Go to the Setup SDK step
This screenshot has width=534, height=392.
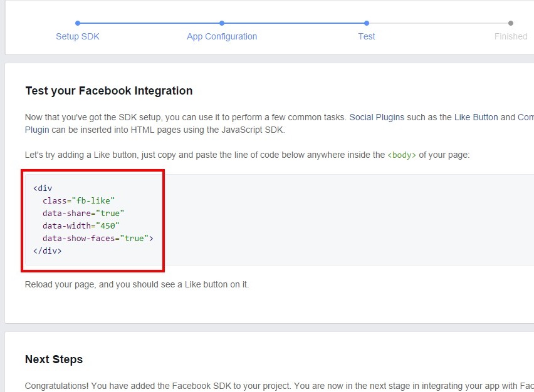click(77, 36)
